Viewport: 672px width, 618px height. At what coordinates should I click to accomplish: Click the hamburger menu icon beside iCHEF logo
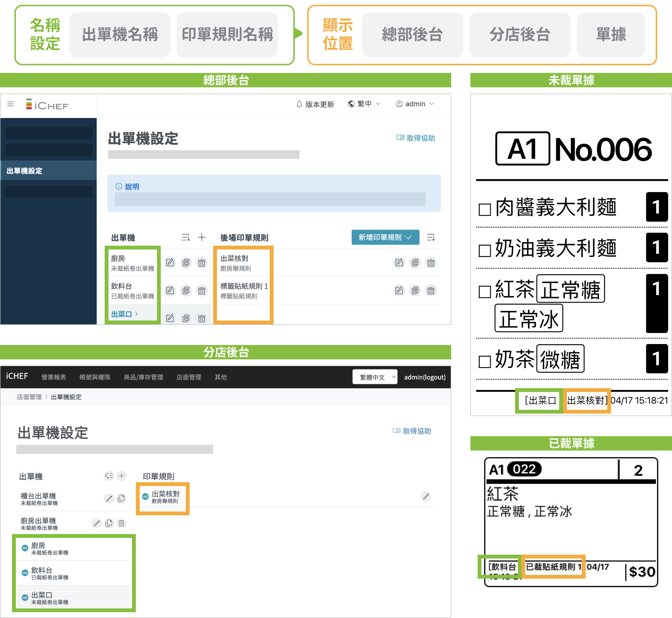10,104
